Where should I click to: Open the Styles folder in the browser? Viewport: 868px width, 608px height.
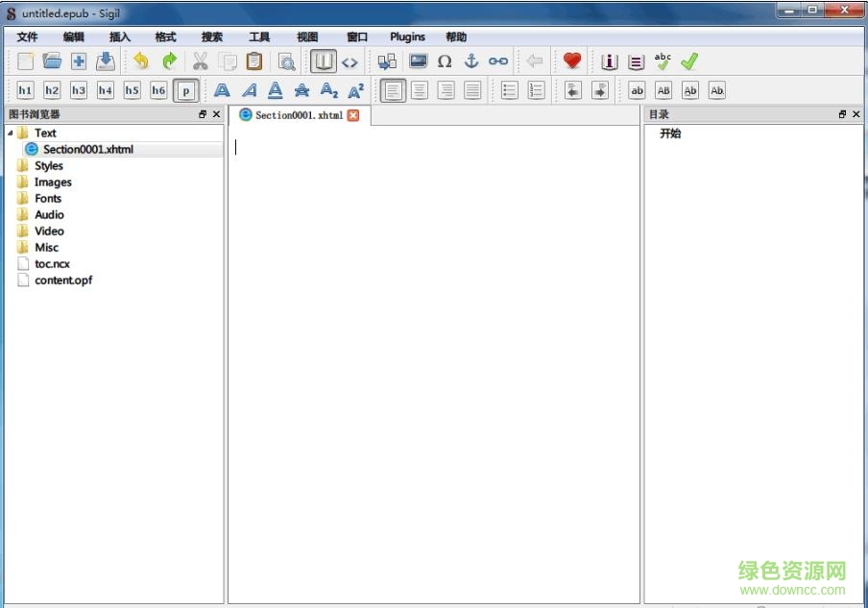(48, 166)
